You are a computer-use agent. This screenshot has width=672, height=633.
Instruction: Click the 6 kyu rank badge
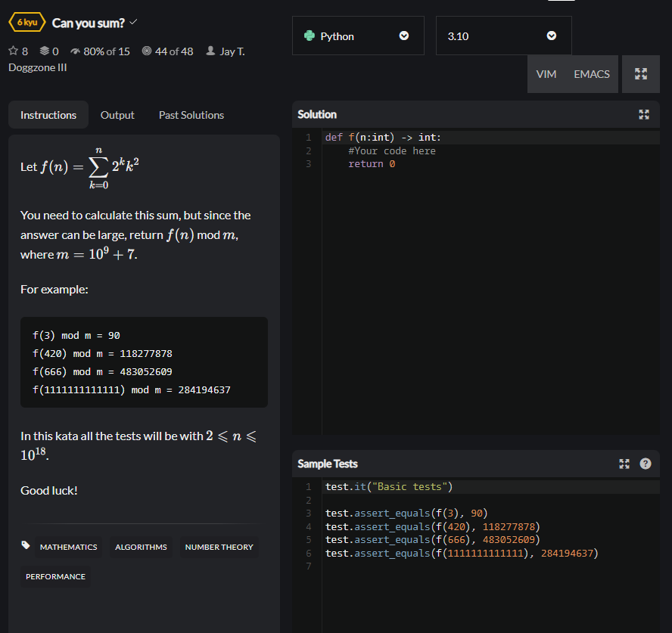[27, 22]
